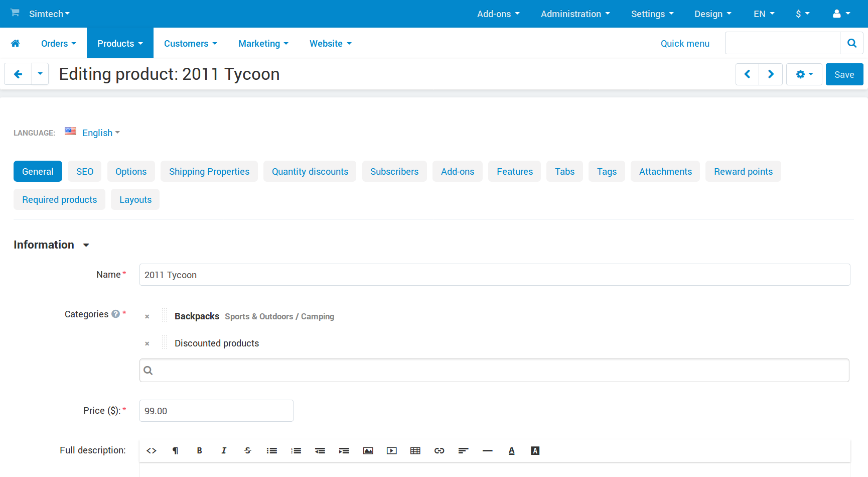Viewport: 868px width, 477px height.
Task: Insert a link in description
Action: (x=440, y=451)
